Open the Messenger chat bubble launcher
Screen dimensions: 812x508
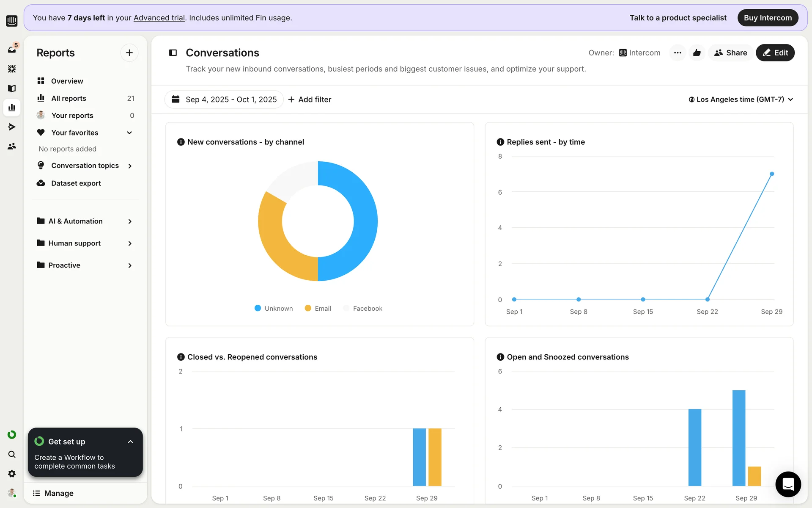pos(788,484)
